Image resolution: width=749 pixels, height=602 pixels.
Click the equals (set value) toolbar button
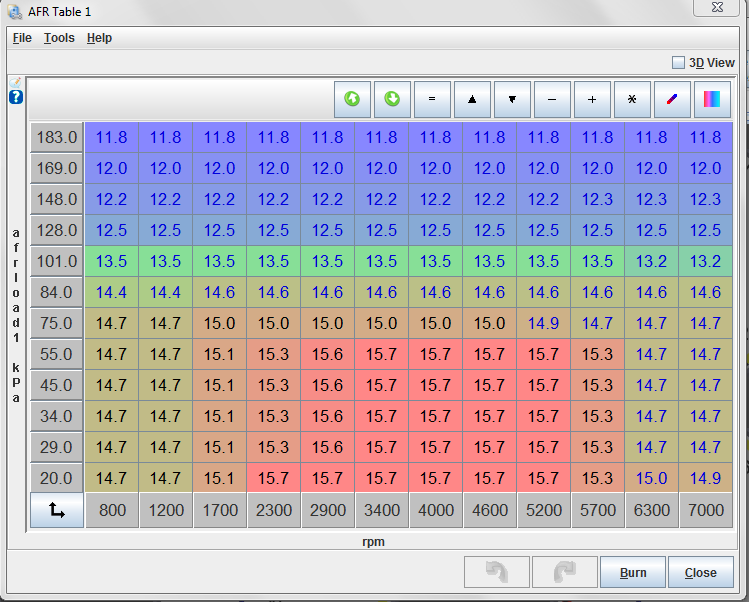432,99
